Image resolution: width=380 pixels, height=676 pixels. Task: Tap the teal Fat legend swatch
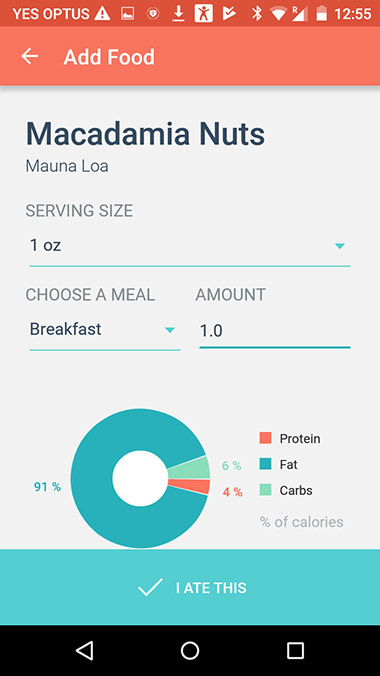pyautogui.click(x=266, y=464)
